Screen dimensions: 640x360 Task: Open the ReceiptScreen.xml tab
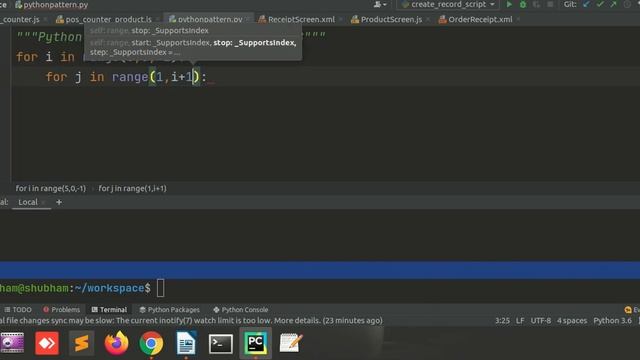[x=297, y=19]
